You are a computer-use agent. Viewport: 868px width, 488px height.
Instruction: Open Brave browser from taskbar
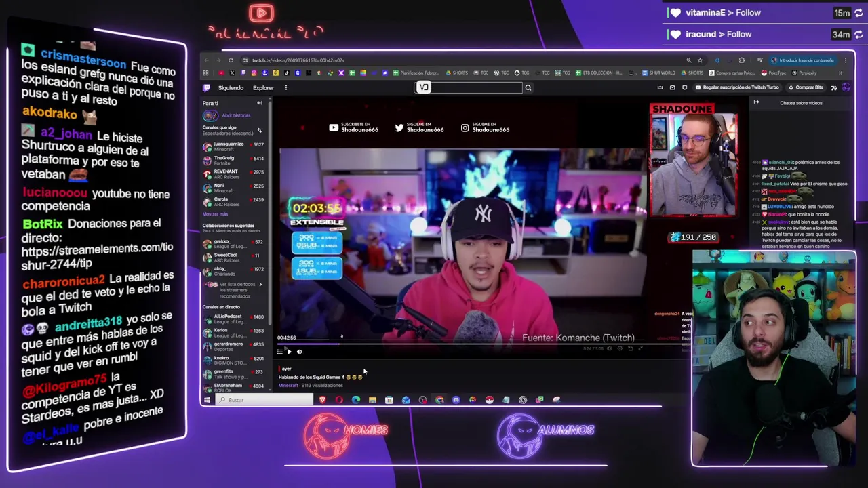322,400
